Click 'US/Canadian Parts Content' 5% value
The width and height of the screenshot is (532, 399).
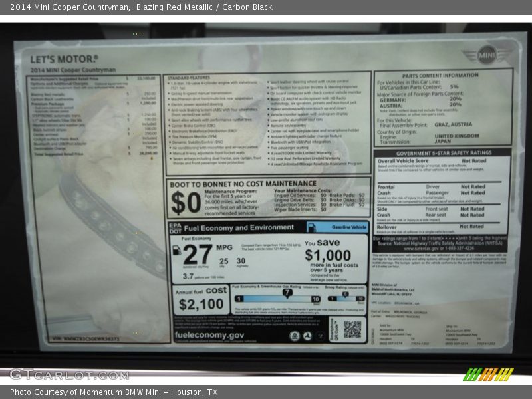[454, 87]
